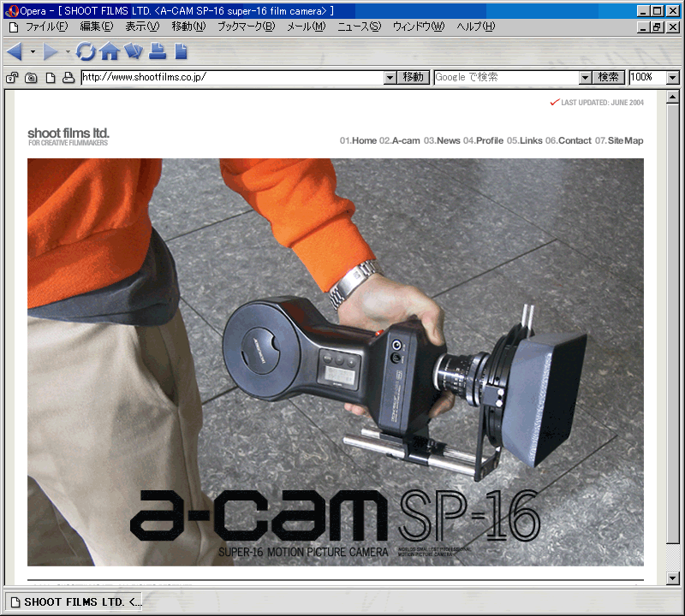Click the lock security icon left of address bar
The height and width of the screenshot is (616, 685).
12,78
